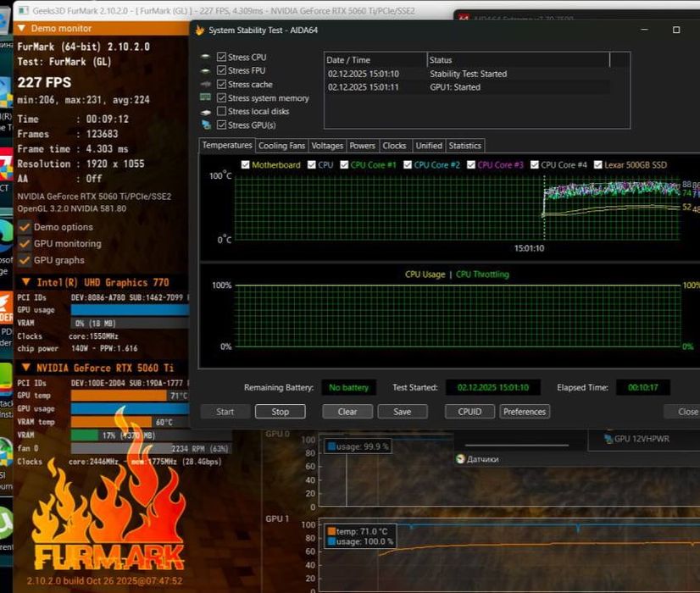The height and width of the screenshot is (593, 700).
Task: Toggle FurMark Demo options checkbox
Action: [25, 227]
